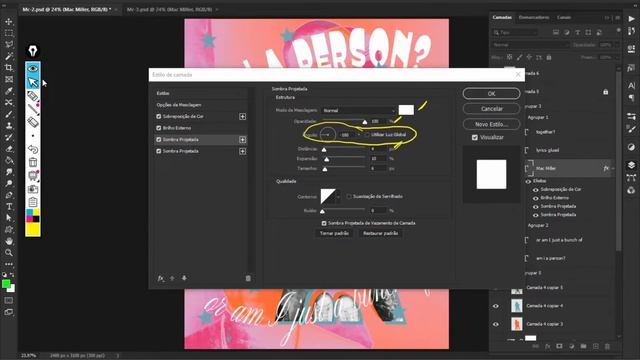Select the Polygonal Lasso tool
The height and width of the screenshot is (360, 640).
[x=9, y=44]
